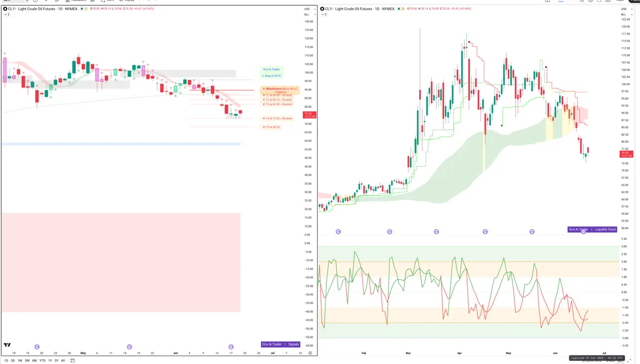Click the left chart's Light Crude Oil Futures title
Screen dimensions: 640x364
coord(43,9)
